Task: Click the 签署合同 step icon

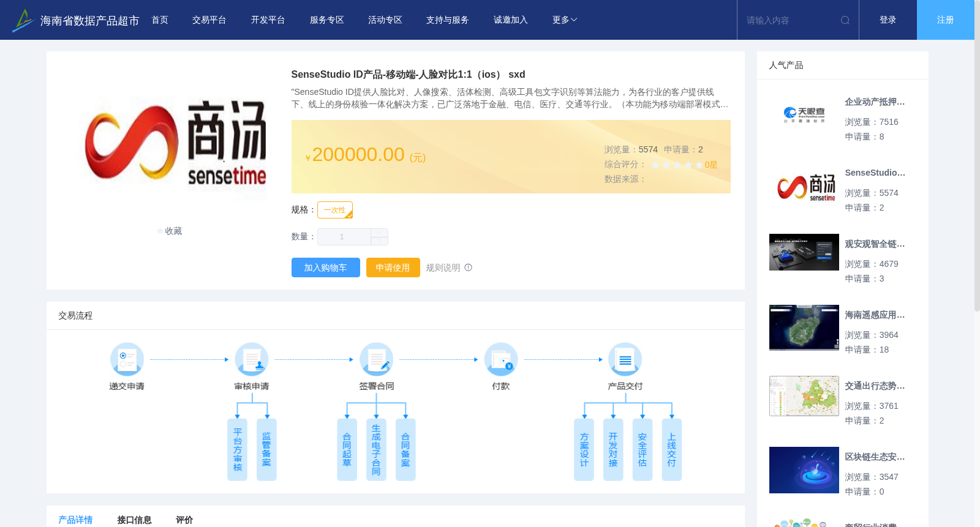Action: [x=376, y=359]
